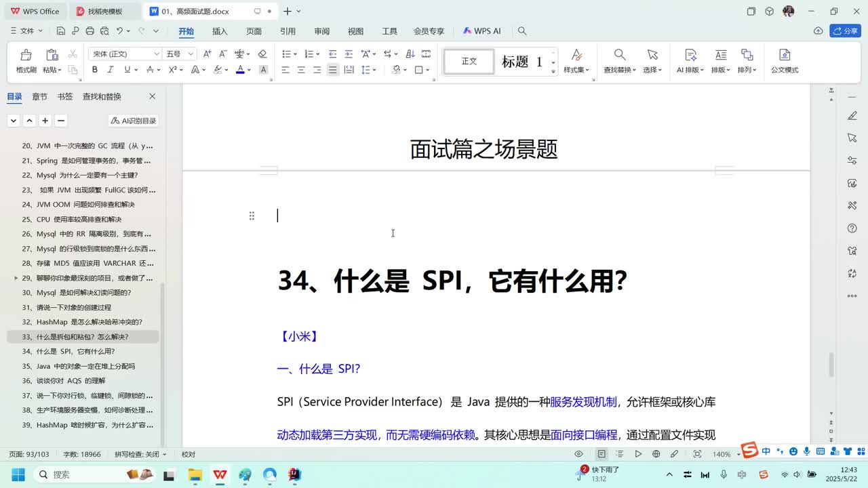Open the 查找替换 dropdown
Screen dimensions: 868x488
click(620, 70)
